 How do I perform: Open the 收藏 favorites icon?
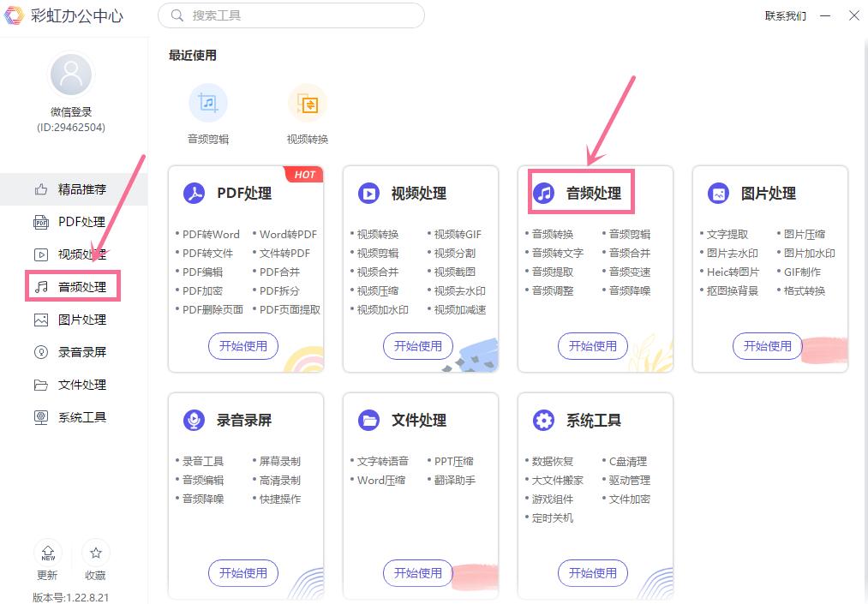(95, 553)
